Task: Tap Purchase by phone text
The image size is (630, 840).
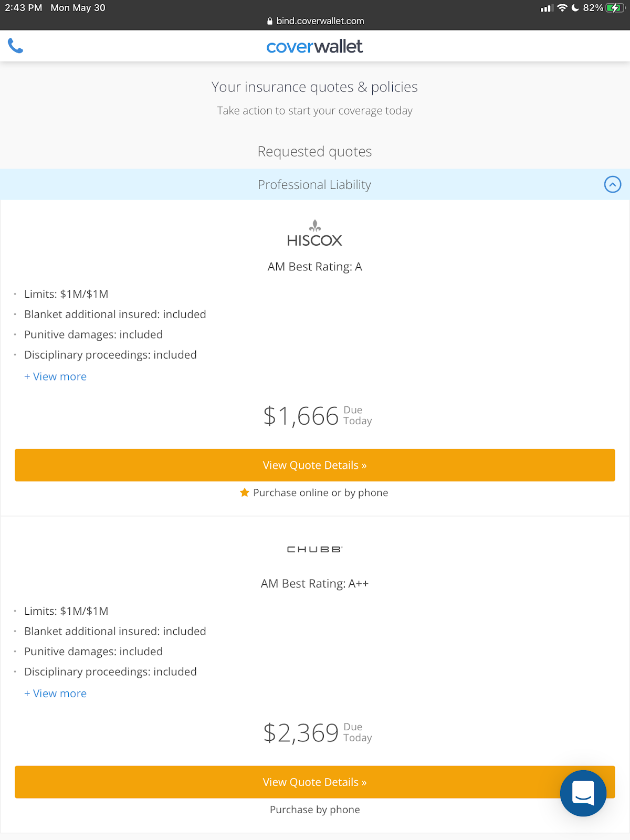Action: tap(314, 810)
